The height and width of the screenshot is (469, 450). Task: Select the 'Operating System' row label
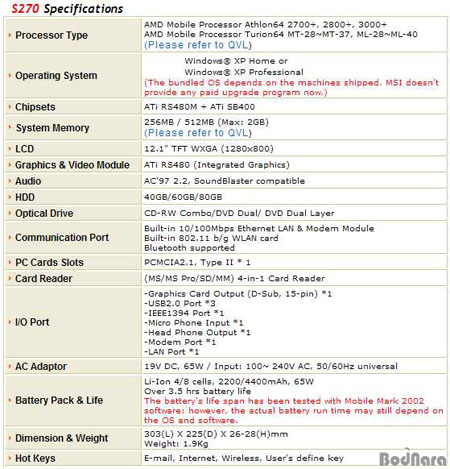tap(56, 75)
